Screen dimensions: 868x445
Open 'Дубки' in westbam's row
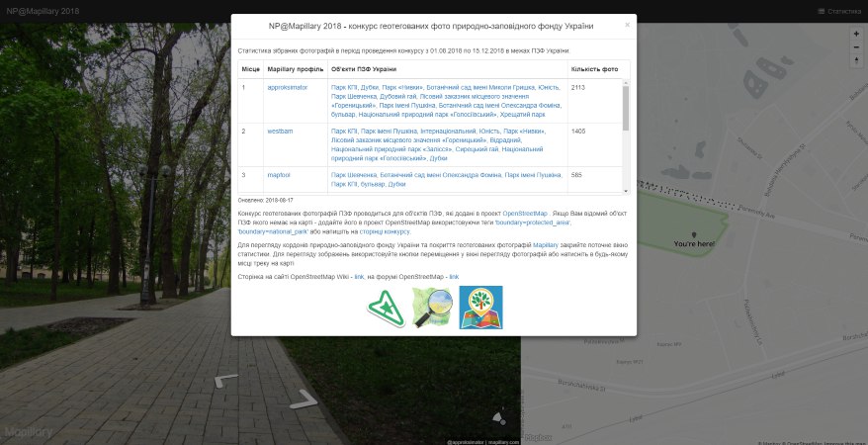438,158
